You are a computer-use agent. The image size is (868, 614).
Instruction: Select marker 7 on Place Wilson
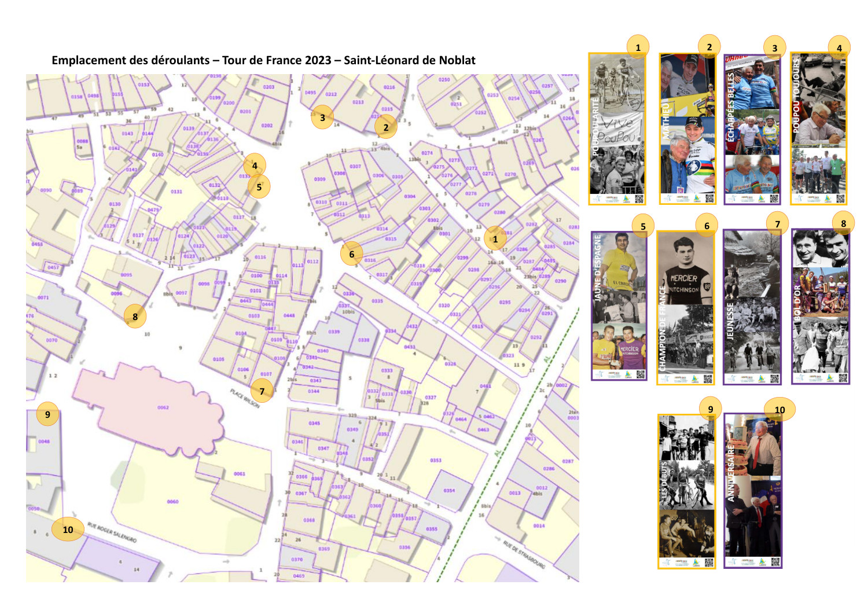263,391
